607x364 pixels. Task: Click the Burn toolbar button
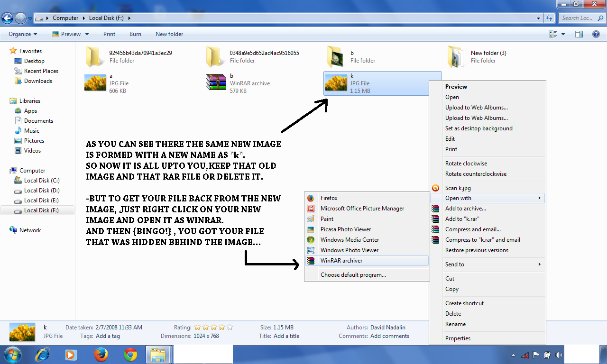click(x=135, y=34)
